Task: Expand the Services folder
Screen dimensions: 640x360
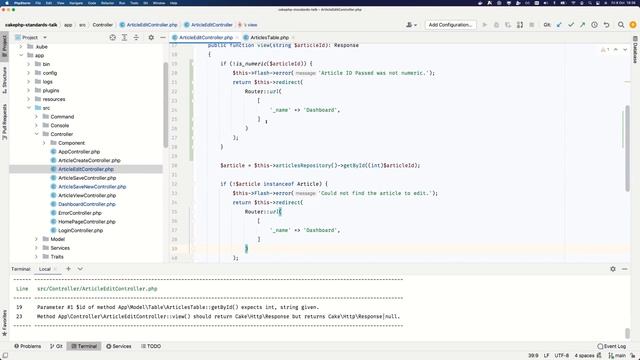Action: click(x=36, y=248)
